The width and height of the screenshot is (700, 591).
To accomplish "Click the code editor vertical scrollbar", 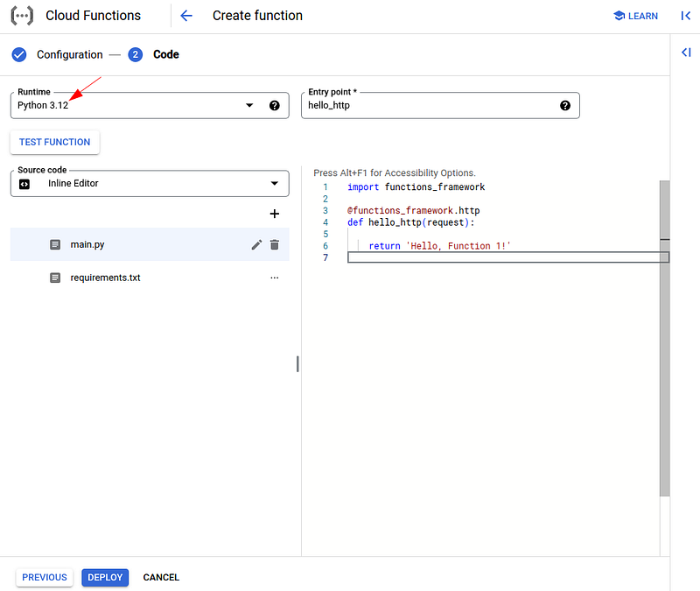I will point(665,338).
